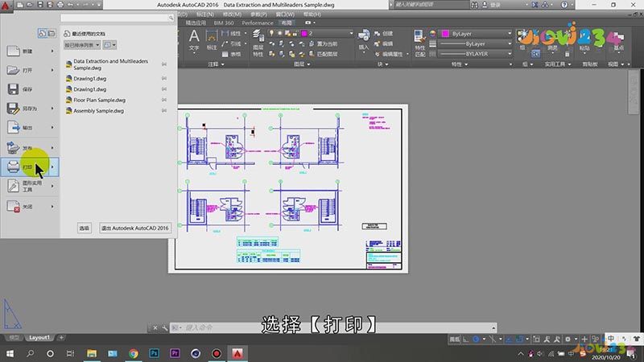Click magenta ByLayer color swatch
Screen dimensions: 644x362
pos(445,34)
